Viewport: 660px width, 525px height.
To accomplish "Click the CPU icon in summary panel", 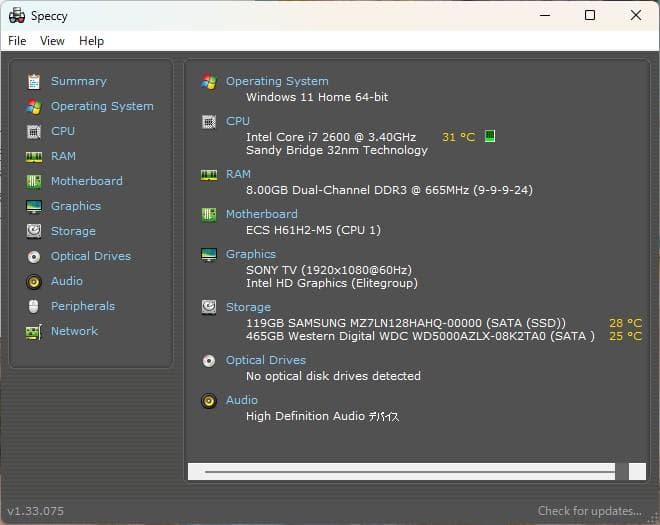I will [209, 122].
